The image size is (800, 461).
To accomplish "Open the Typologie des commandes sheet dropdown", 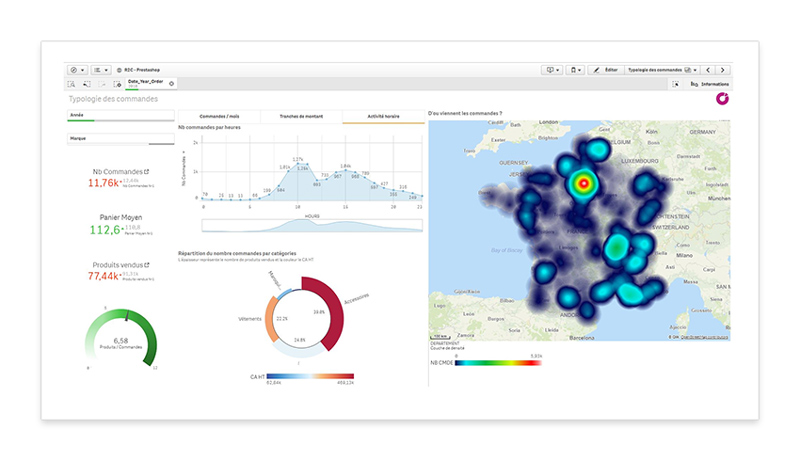I will coord(662,70).
